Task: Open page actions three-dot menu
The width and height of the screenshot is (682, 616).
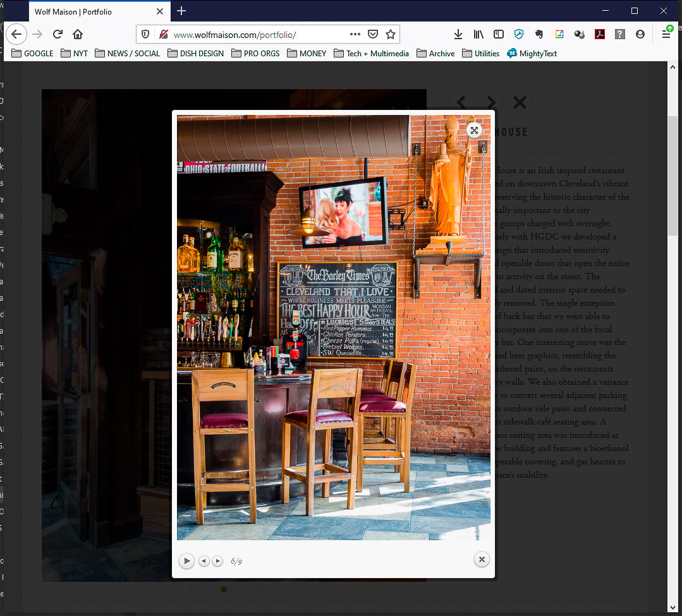Action: (x=355, y=34)
